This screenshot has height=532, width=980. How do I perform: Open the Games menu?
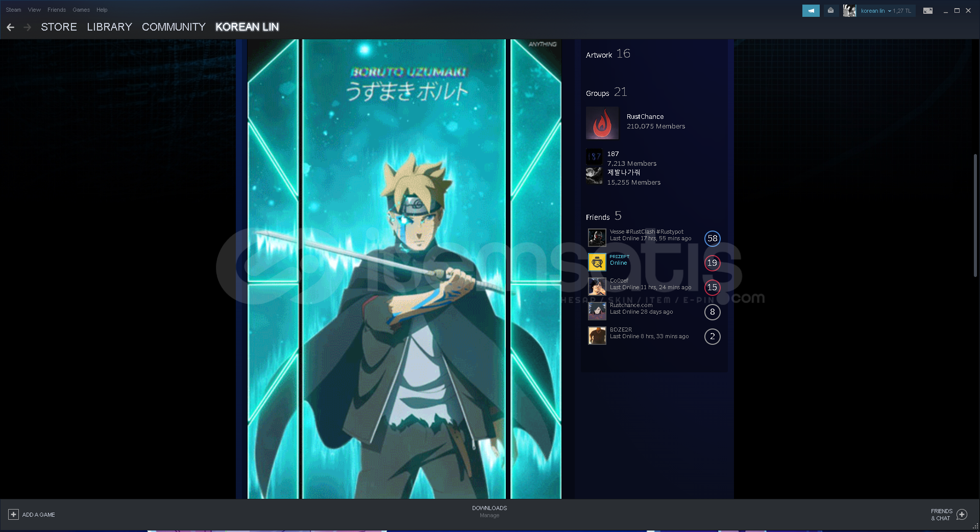coord(81,10)
